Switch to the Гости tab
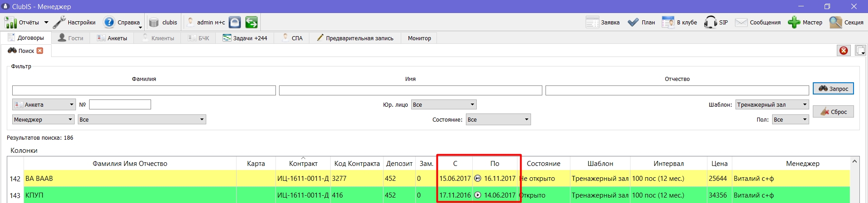The height and width of the screenshot is (203, 868). 71,38
